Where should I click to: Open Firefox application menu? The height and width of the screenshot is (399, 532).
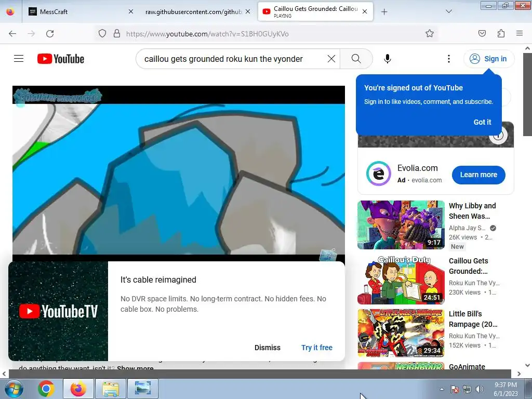point(519,33)
